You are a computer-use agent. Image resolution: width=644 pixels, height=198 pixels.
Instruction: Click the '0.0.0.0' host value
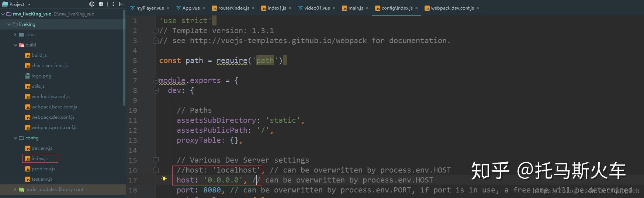click(223, 180)
